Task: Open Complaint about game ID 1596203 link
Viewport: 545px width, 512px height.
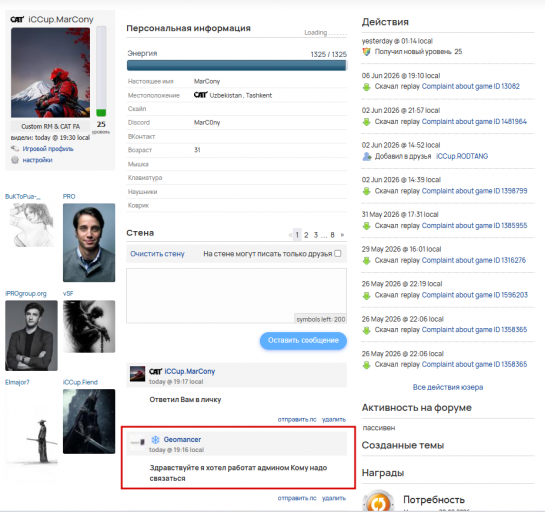Action: [x=475, y=295]
